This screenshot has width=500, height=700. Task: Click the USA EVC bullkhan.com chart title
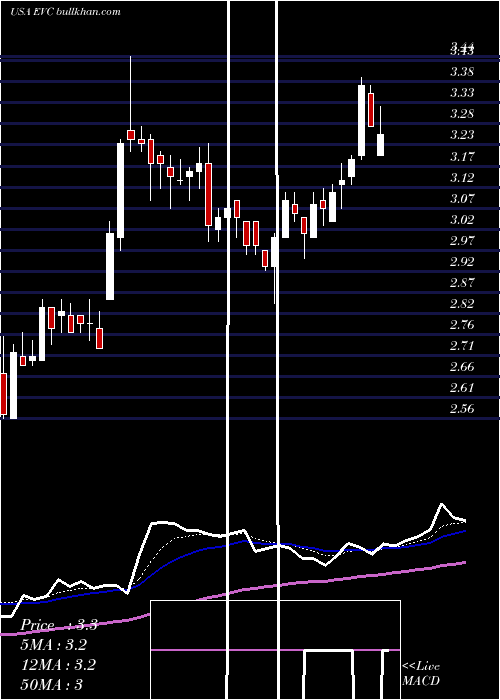(x=65, y=12)
